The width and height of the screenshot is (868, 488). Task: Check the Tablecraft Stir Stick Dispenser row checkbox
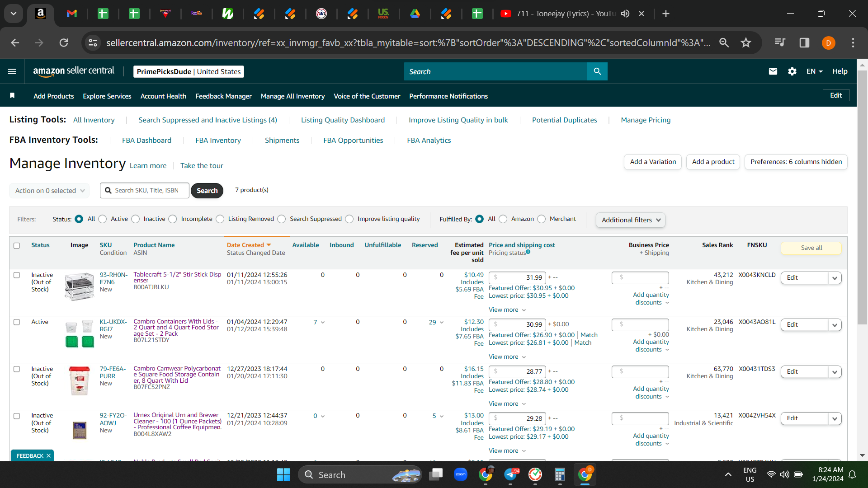point(17,275)
